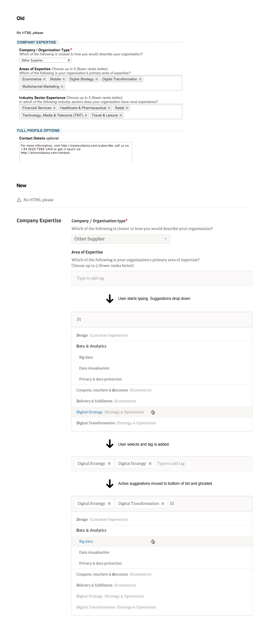Viewport: 274px width, 644px height.
Task: Remove the Mobile expertise tag
Action: tap(64, 79)
